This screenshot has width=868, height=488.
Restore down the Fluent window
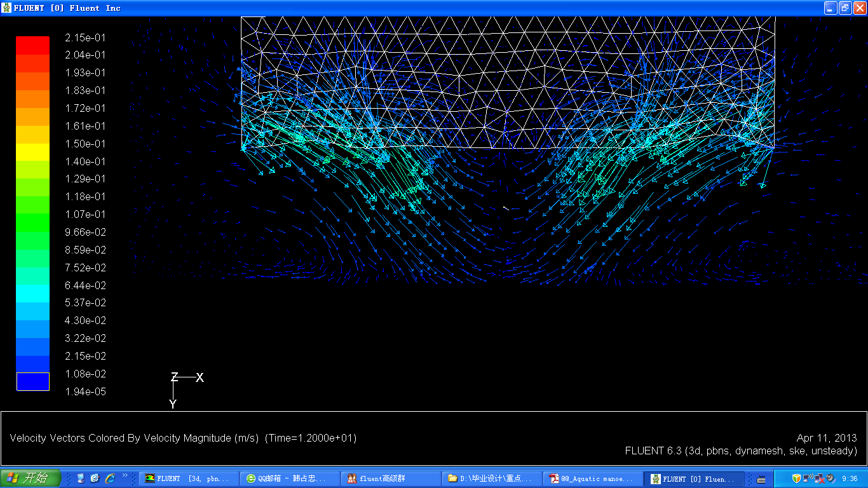pos(845,8)
